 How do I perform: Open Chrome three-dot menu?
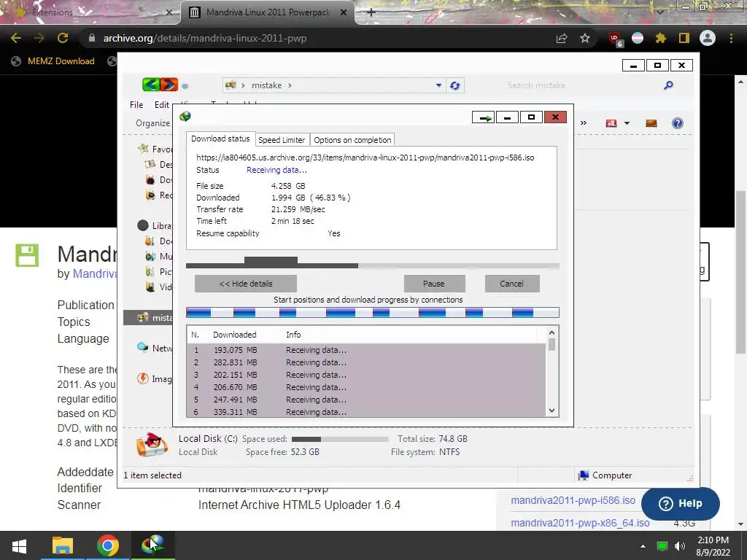tap(731, 38)
